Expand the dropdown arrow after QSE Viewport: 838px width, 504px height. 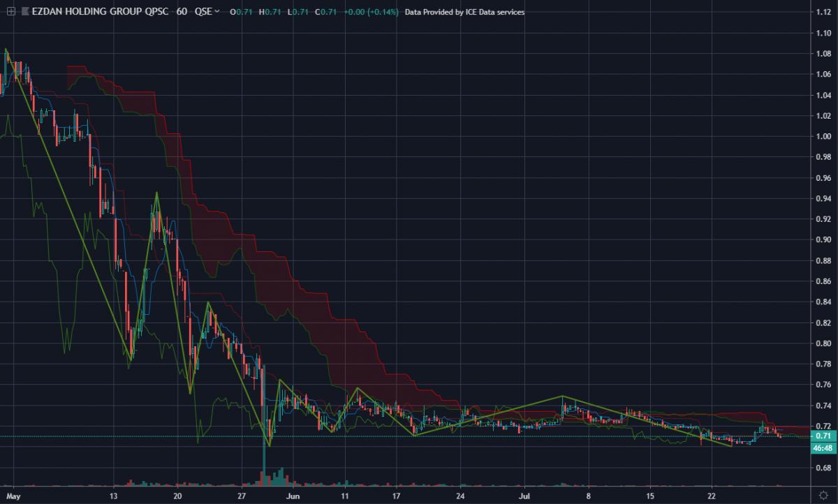coord(217,12)
